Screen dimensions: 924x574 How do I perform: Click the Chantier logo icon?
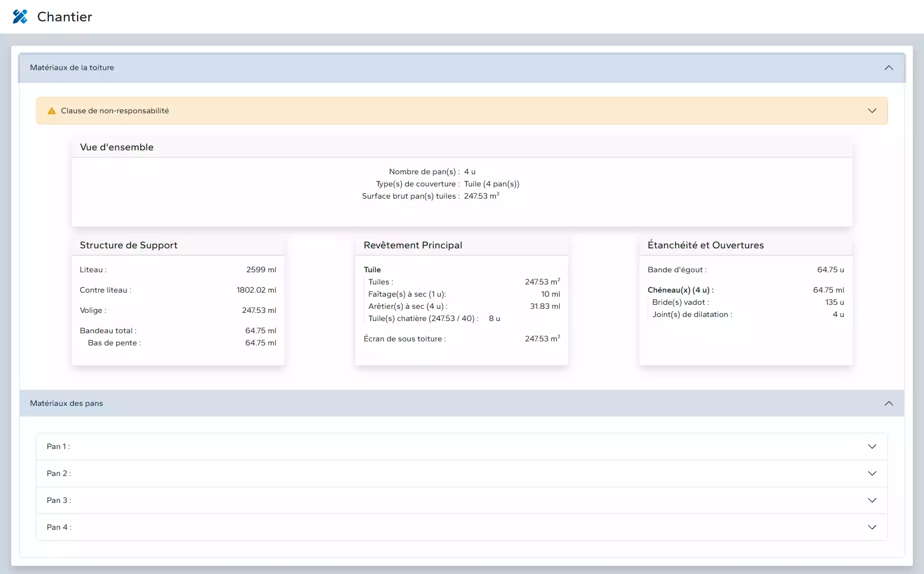coord(20,17)
